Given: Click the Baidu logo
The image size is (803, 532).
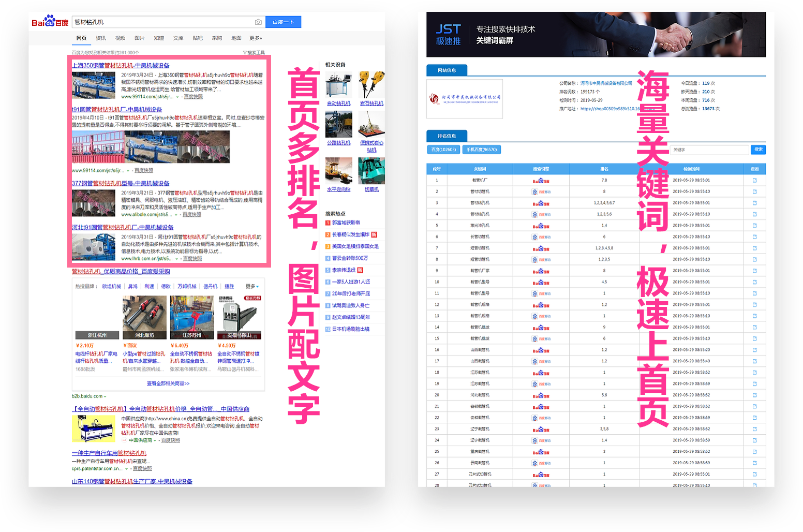Looking at the screenshot, I should [50, 21].
